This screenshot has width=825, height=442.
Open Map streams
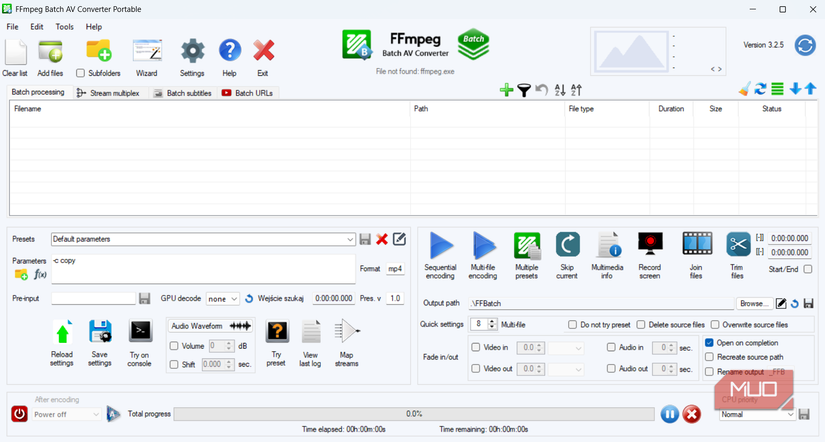(347, 332)
